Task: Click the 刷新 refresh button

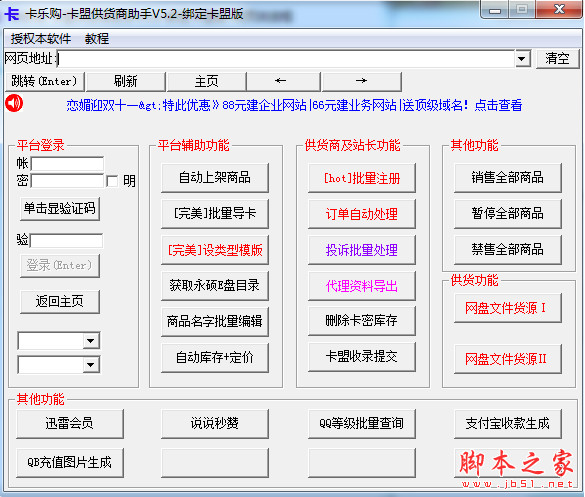Action: [126, 81]
